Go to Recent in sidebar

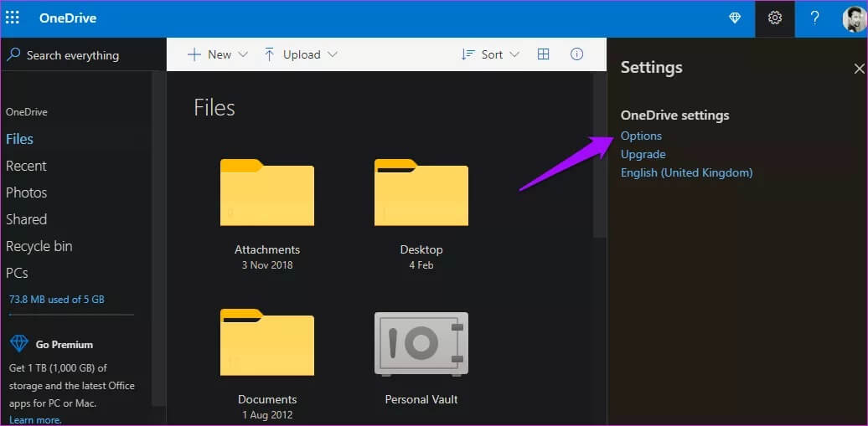coord(26,166)
